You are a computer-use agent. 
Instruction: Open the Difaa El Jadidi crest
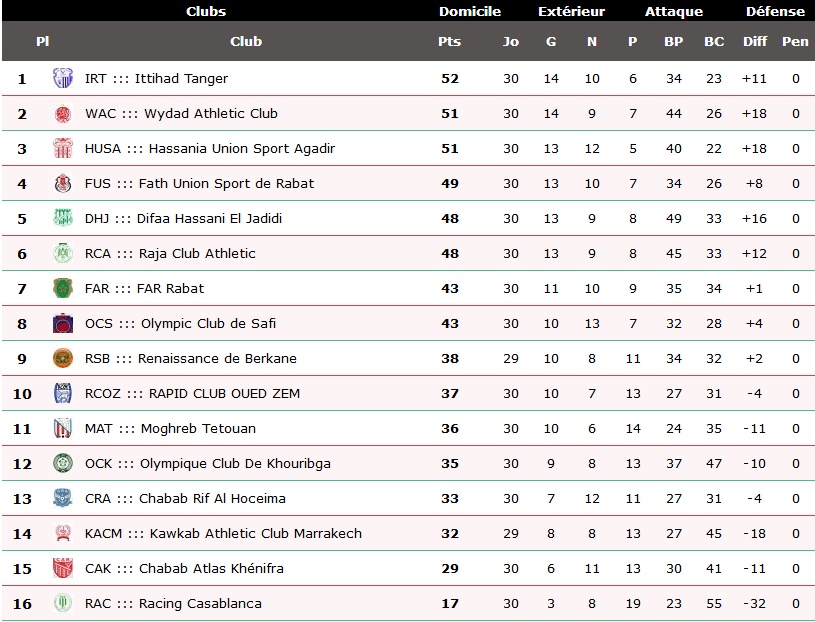(63, 218)
